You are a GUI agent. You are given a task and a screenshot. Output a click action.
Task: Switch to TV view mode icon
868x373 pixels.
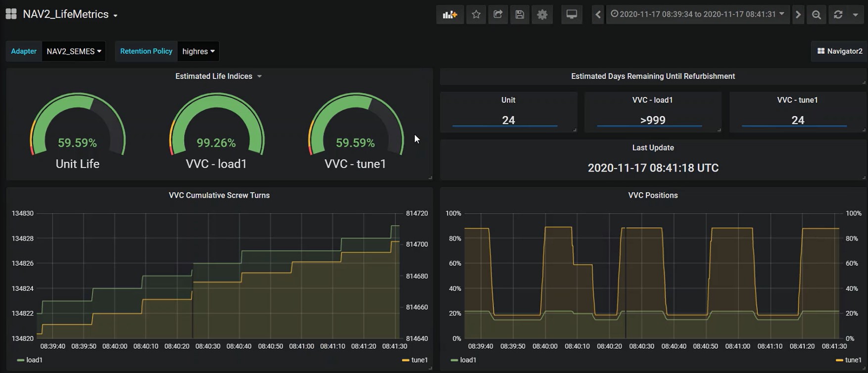coord(572,15)
